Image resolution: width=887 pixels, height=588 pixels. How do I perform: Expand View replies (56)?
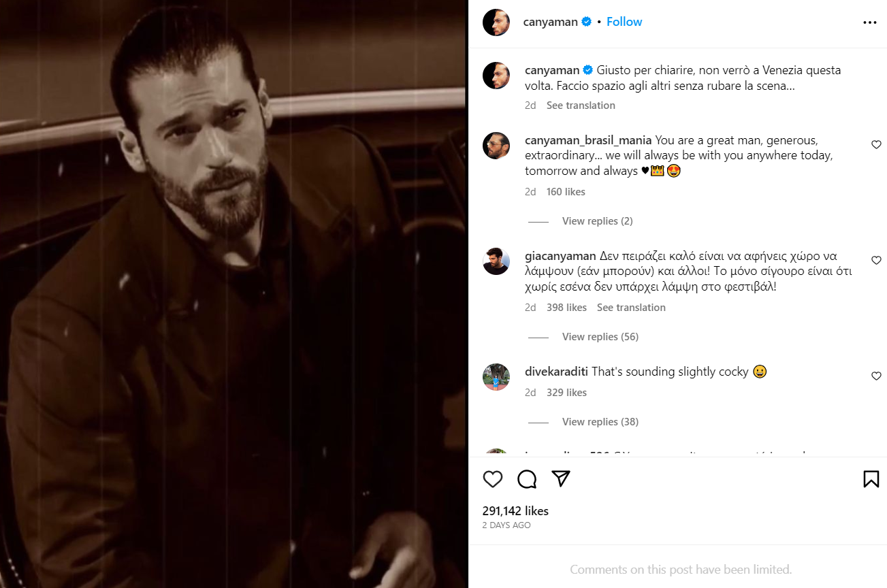(x=600, y=337)
